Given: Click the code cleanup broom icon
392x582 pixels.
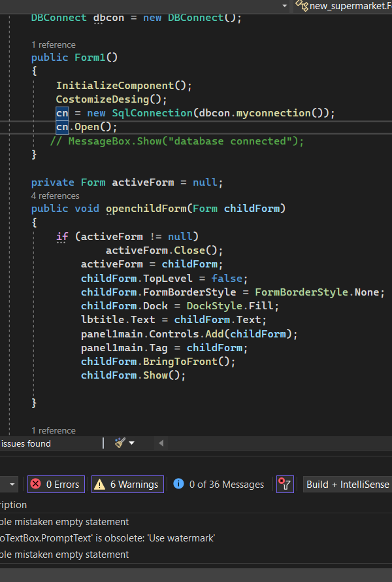Looking at the screenshot, I should pos(120,443).
